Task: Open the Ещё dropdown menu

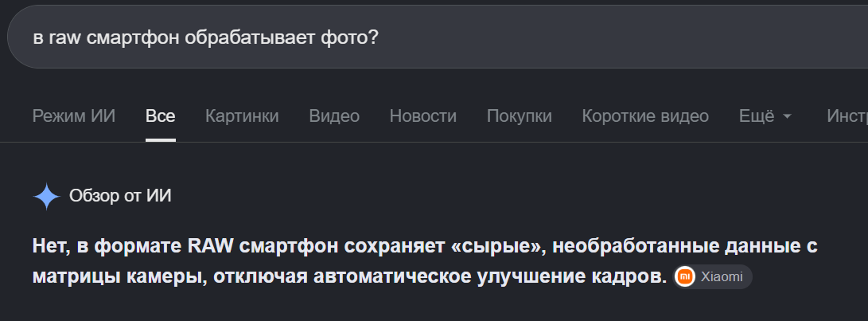Action: click(765, 115)
